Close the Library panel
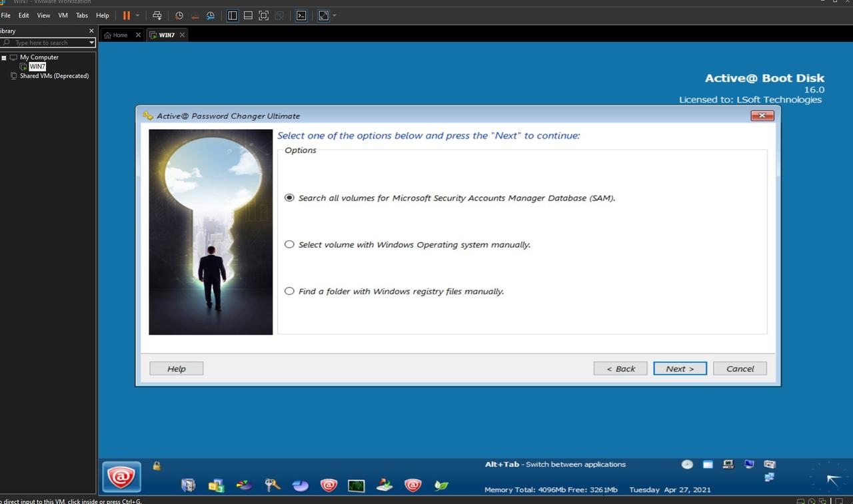The image size is (853, 504). (91, 31)
